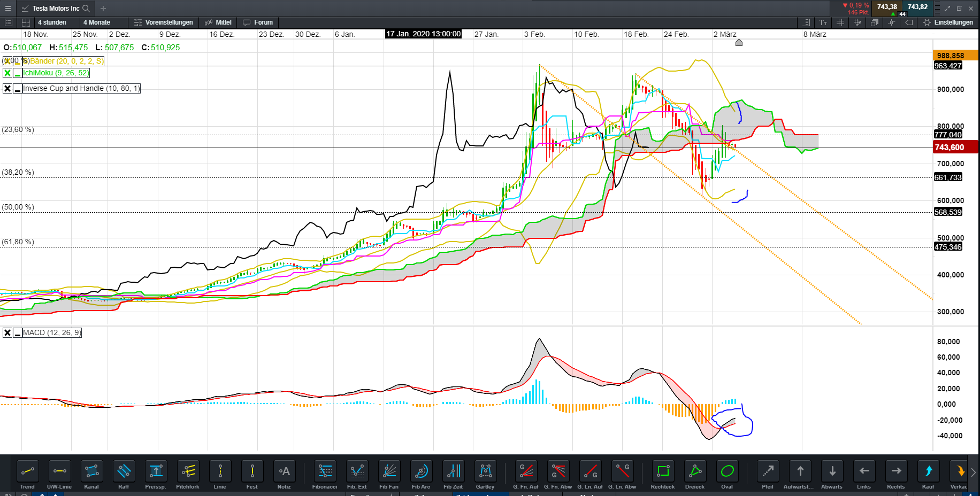The width and height of the screenshot is (980, 496).
Task: Toggle the crosshair grid icon
Action: pos(840,22)
